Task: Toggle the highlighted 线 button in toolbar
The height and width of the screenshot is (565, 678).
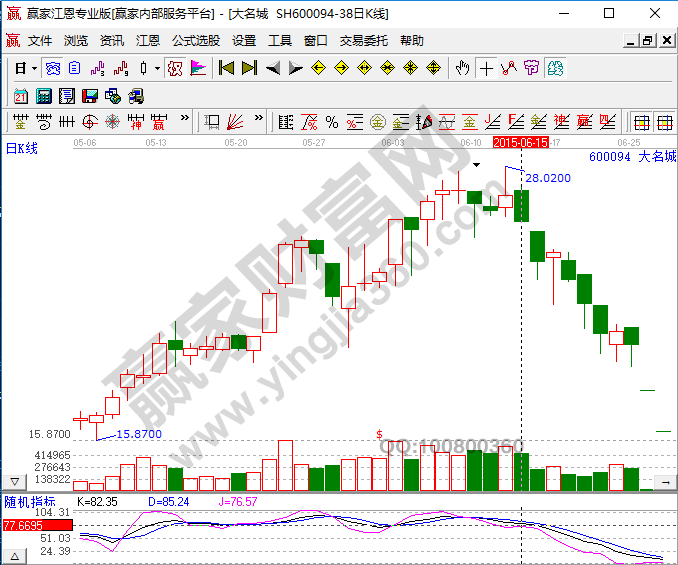Action: [555, 68]
